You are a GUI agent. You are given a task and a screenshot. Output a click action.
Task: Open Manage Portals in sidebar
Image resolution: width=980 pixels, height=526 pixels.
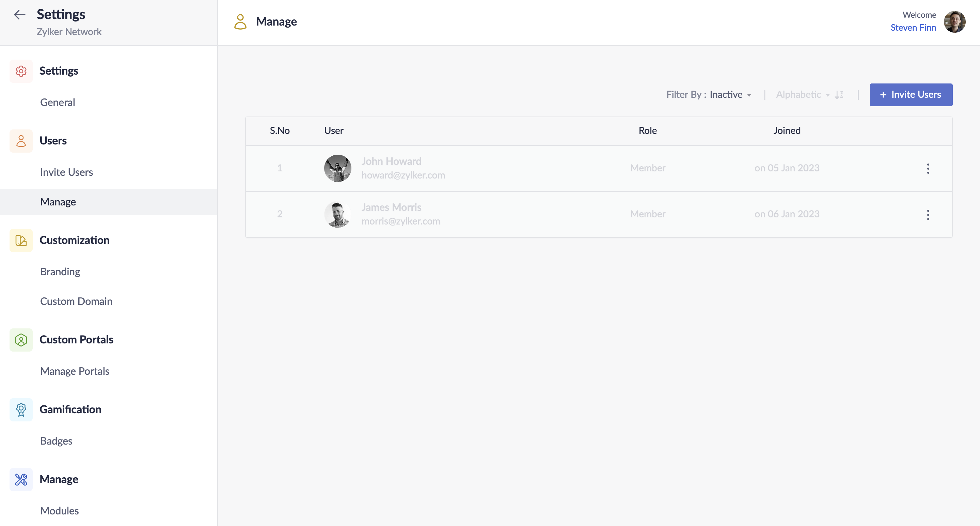click(75, 371)
